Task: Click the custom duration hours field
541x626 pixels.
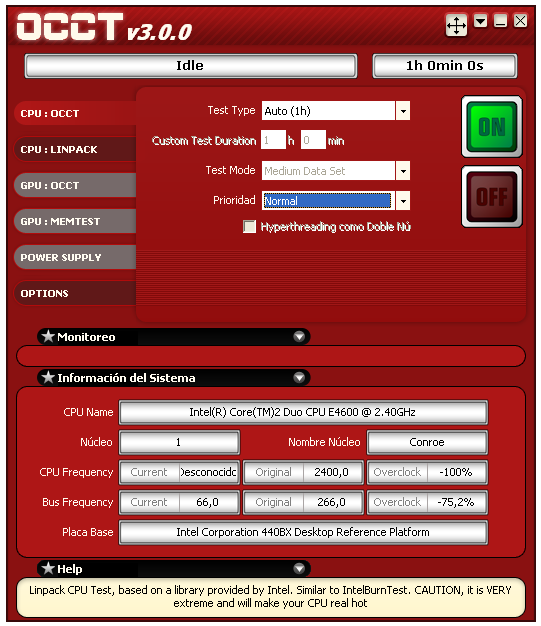Action: coord(273,140)
